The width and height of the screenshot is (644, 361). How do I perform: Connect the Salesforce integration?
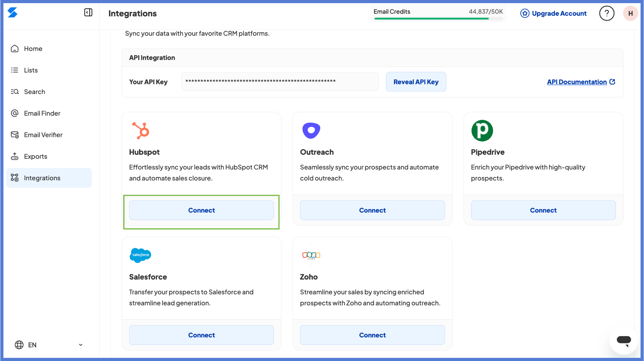coord(201,335)
